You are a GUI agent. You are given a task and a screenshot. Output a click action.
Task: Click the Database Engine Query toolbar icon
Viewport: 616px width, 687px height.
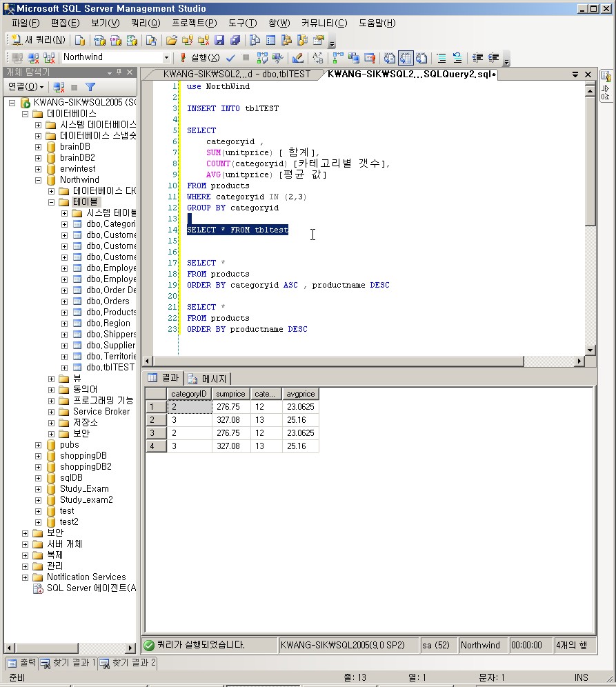point(80,40)
